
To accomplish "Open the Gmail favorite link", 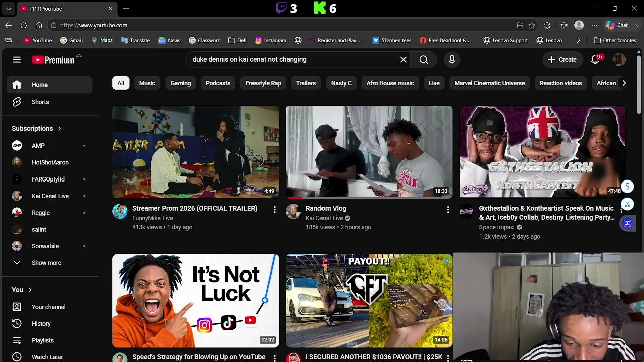I will (71, 40).
